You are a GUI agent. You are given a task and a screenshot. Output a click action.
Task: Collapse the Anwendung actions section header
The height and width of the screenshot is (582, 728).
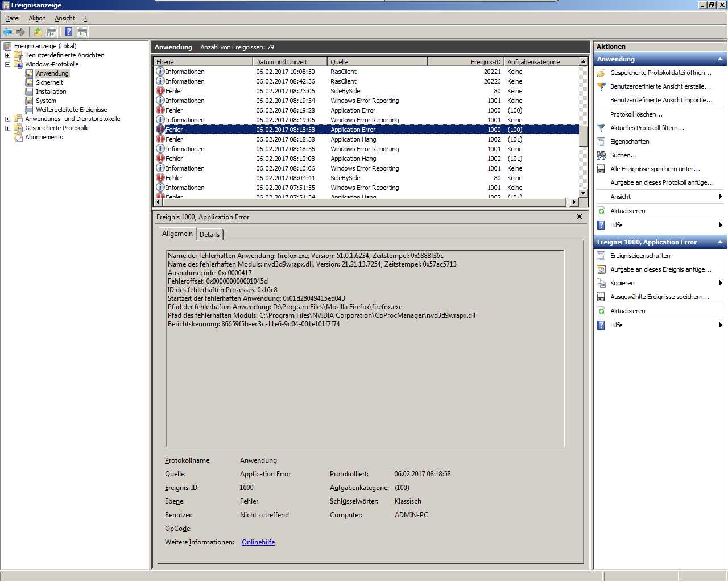(720, 59)
